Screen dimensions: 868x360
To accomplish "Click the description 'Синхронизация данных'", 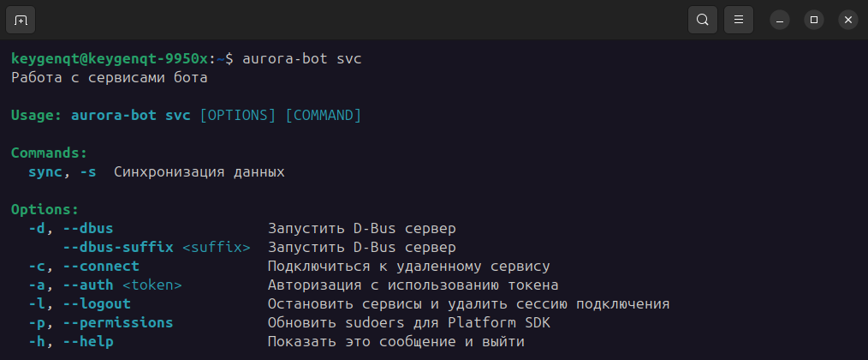I will [199, 172].
